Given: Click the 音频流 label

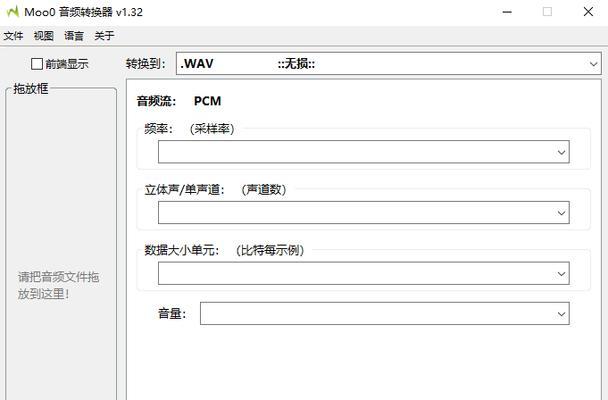Looking at the screenshot, I should (156, 101).
